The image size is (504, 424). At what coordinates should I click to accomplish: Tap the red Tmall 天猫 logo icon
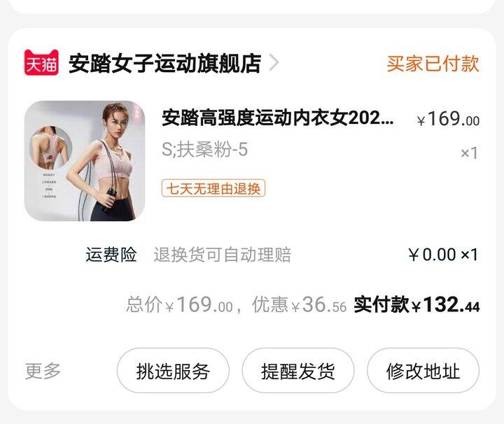pos(41,63)
